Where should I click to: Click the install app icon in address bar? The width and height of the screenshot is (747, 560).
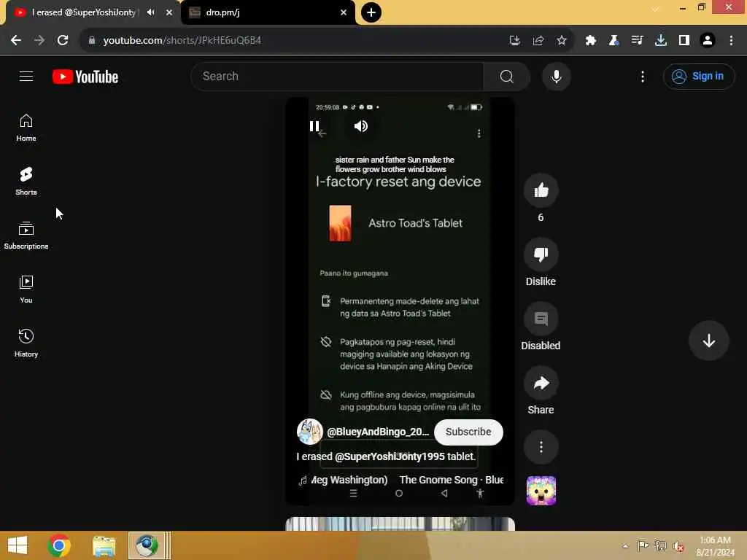coord(514,41)
